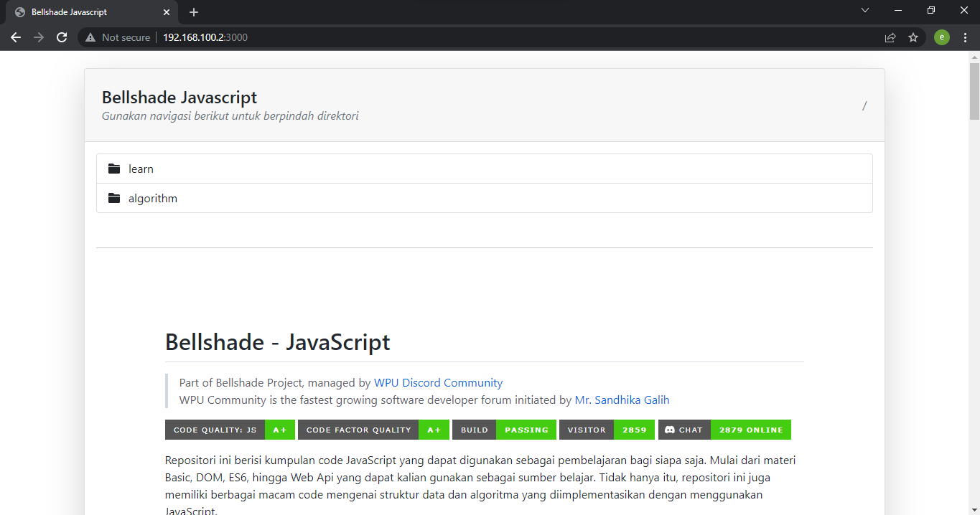This screenshot has height=515, width=980.
Task: Click scrollbar up arrow
Action: (x=974, y=57)
